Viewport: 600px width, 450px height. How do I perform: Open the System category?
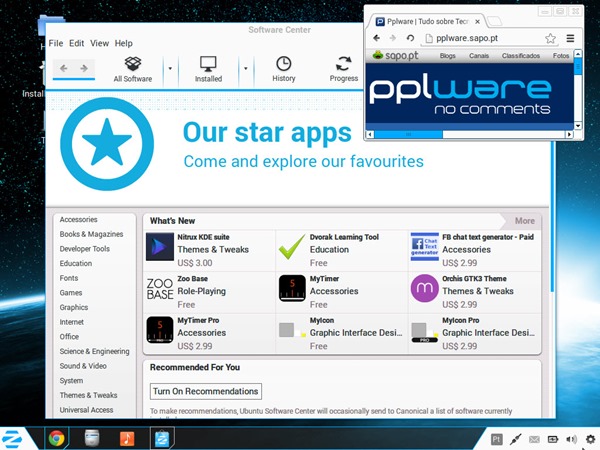click(71, 381)
